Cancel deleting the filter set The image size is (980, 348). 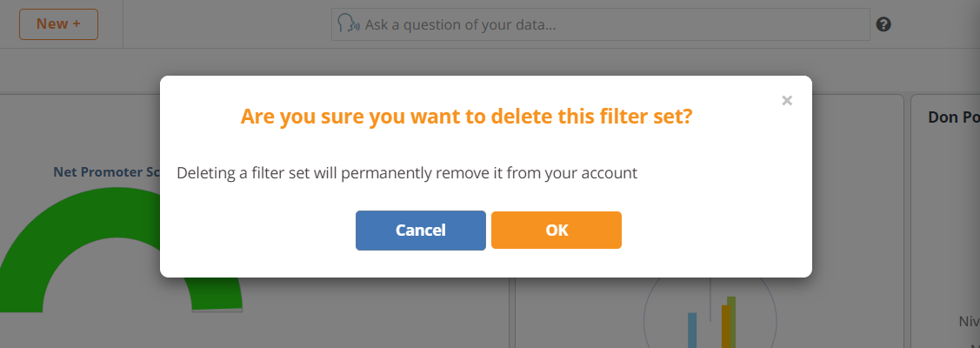pos(421,231)
